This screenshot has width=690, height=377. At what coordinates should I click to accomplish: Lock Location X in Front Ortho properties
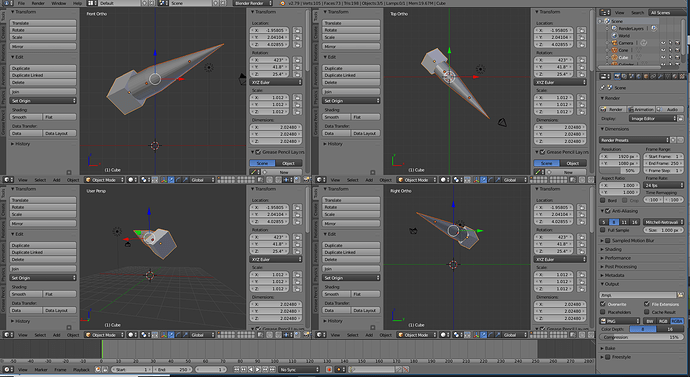[297, 30]
